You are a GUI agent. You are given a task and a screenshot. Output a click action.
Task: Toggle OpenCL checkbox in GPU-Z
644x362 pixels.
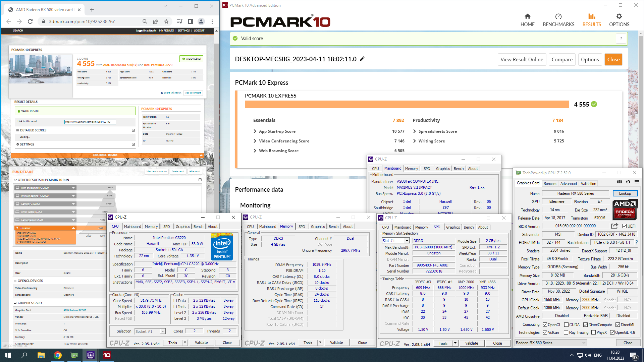[x=545, y=324]
